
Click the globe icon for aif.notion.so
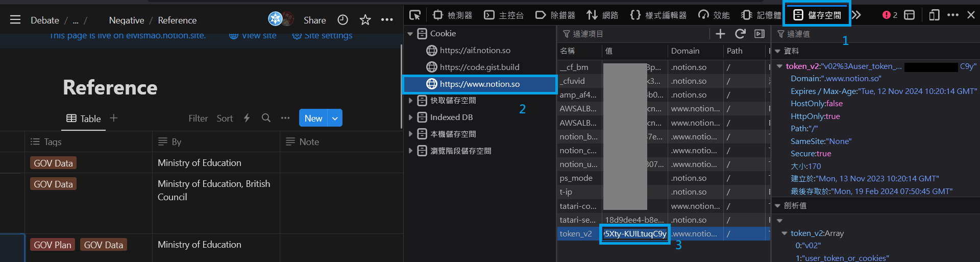(x=432, y=50)
